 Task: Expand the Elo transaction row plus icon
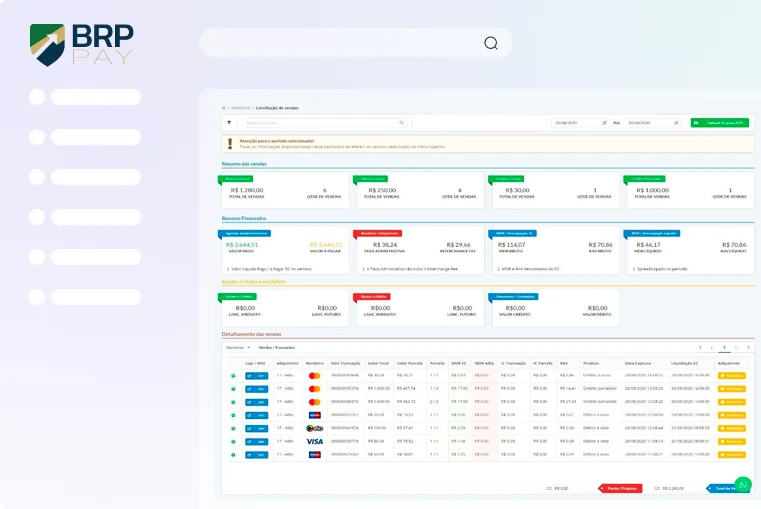coord(233,428)
